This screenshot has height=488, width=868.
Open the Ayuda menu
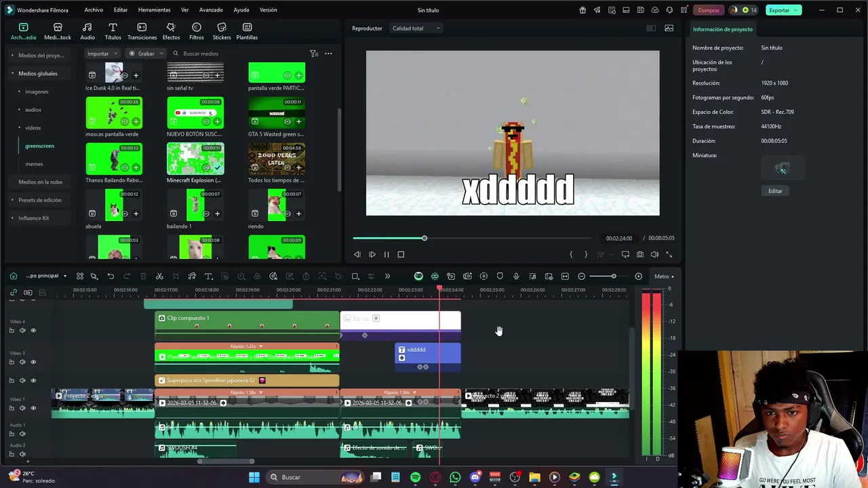click(x=241, y=10)
